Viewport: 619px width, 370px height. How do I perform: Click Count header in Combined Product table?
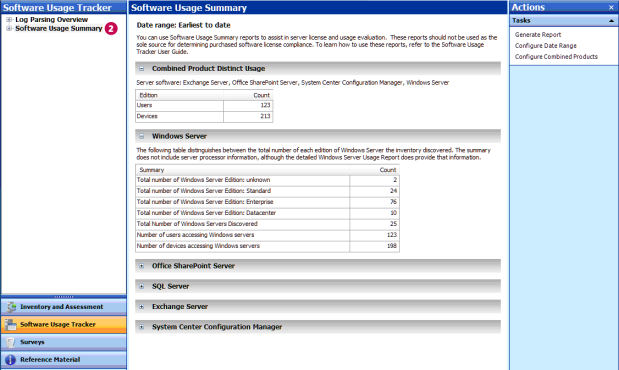point(248,95)
